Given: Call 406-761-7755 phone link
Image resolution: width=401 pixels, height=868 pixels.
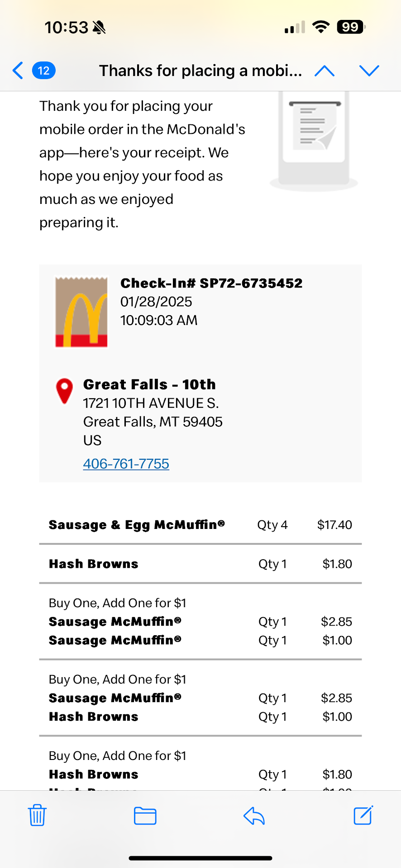Looking at the screenshot, I should coord(126,463).
